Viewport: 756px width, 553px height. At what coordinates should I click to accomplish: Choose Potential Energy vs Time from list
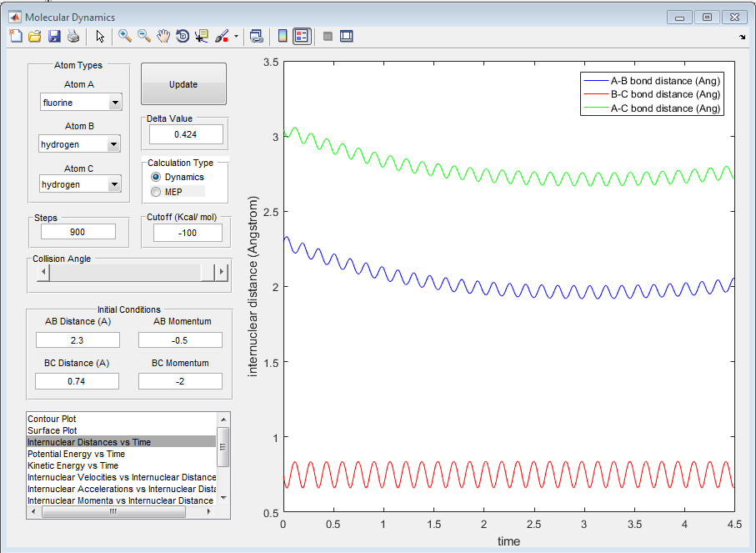tap(76, 454)
